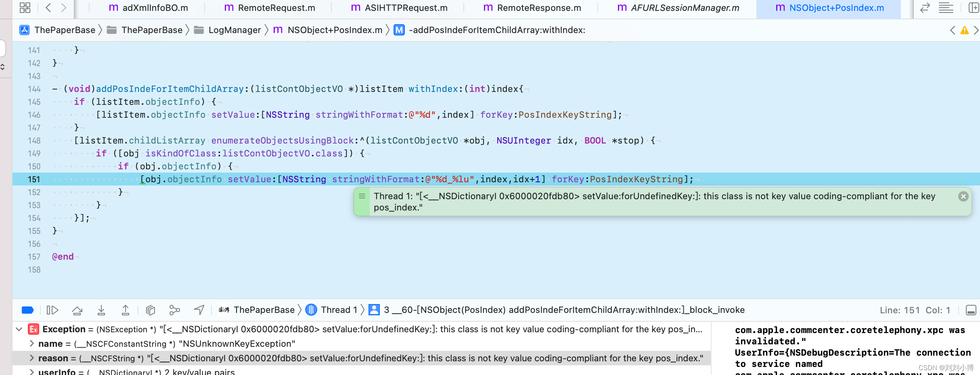Click line number 144 in gutter
This screenshot has height=375, width=980.
pyautogui.click(x=34, y=89)
